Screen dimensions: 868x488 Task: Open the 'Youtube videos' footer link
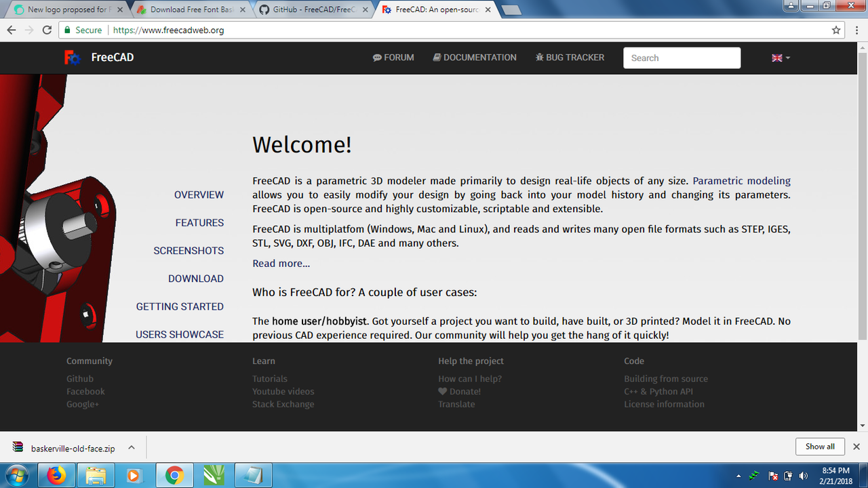pyautogui.click(x=283, y=392)
